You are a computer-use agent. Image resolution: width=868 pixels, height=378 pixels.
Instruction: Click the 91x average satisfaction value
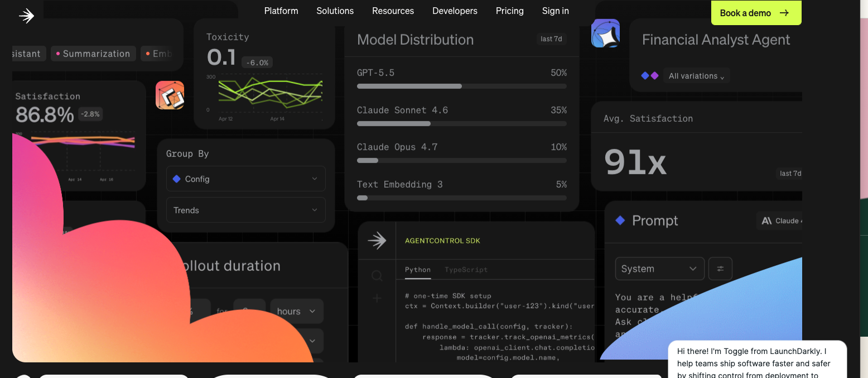[x=635, y=162]
